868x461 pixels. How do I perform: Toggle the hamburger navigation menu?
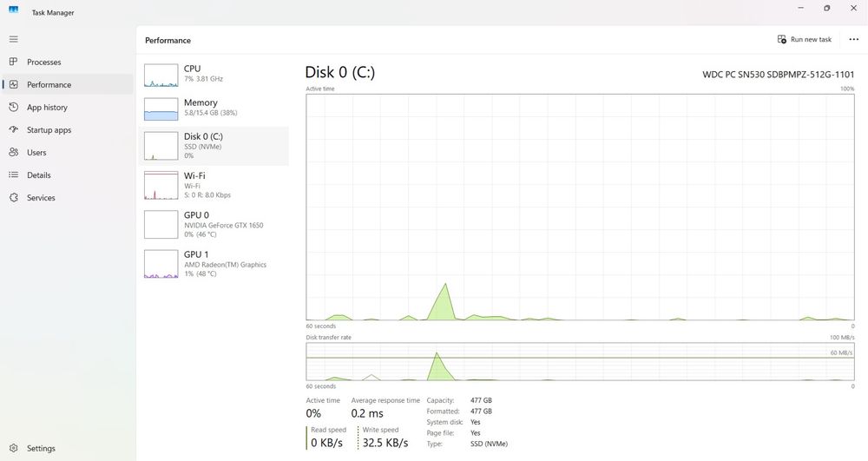pyautogui.click(x=13, y=39)
